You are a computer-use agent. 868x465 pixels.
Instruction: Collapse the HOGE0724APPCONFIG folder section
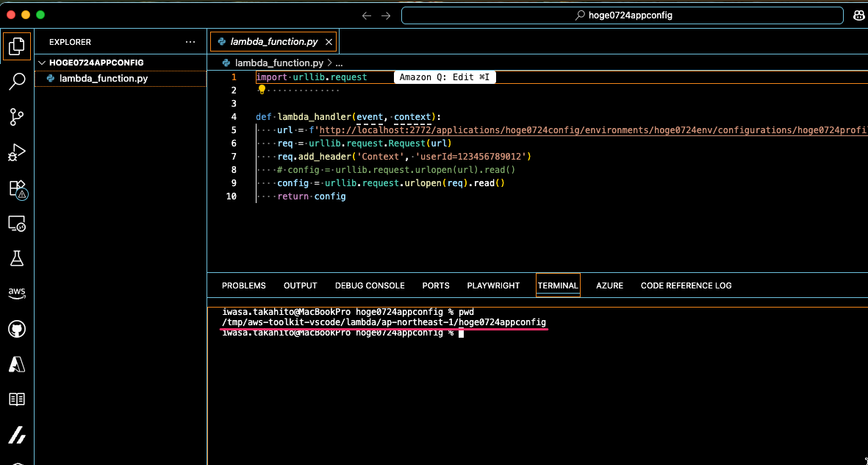click(x=121, y=63)
